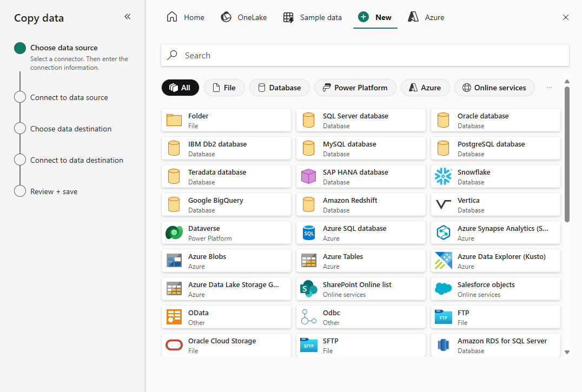This screenshot has width=582, height=392.
Task: Open the Sample data tab
Action: pyautogui.click(x=312, y=17)
